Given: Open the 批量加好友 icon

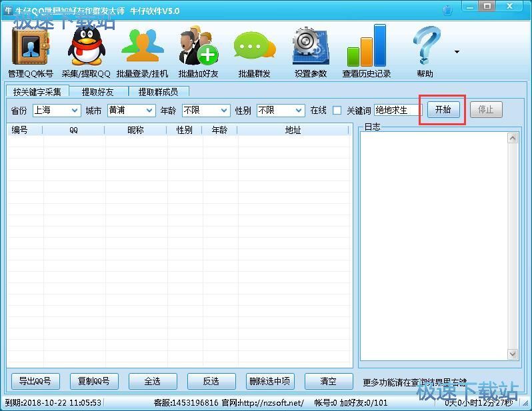Looking at the screenshot, I should (198, 46).
